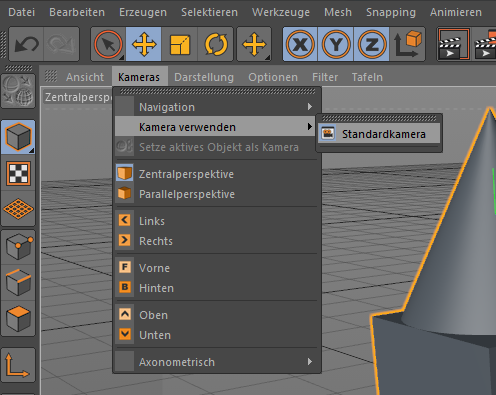
Task: Open the Animieren menu
Action: tap(456, 12)
